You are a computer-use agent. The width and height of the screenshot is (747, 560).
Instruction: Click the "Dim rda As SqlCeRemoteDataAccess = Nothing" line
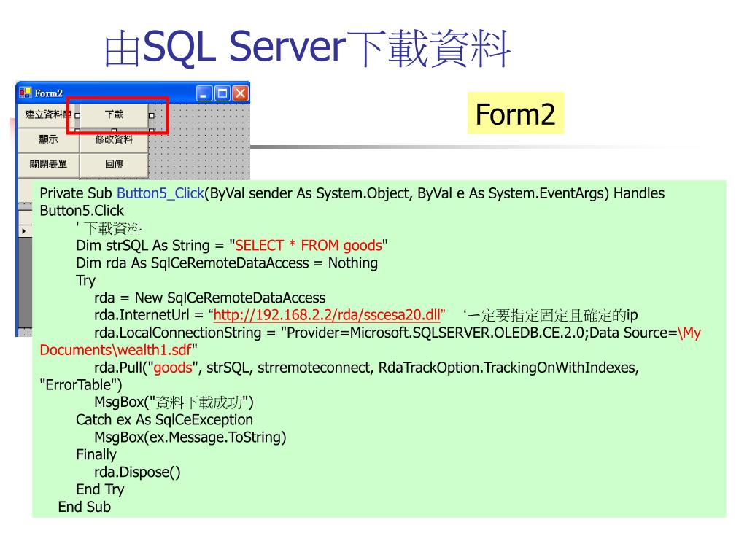(x=227, y=262)
